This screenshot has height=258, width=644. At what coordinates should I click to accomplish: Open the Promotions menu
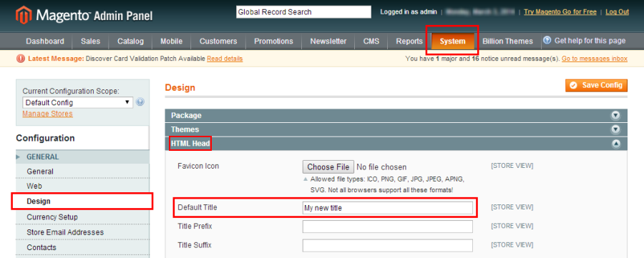[273, 41]
